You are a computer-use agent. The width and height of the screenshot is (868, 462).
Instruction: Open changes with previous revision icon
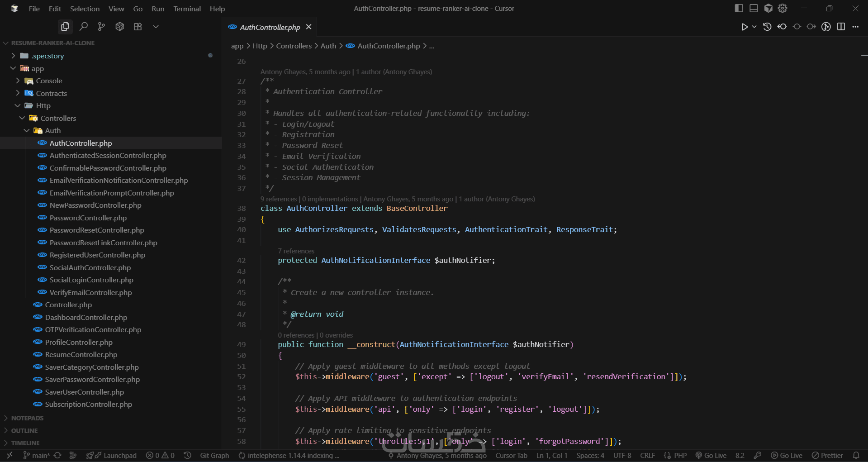(x=782, y=27)
